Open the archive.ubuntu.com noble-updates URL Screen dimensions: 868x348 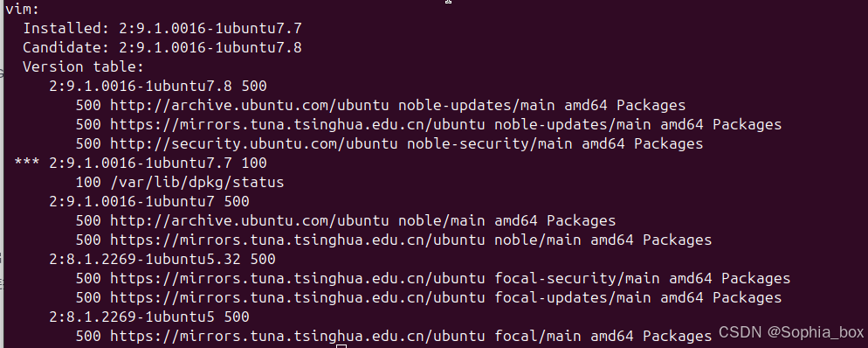click(x=250, y=105)
